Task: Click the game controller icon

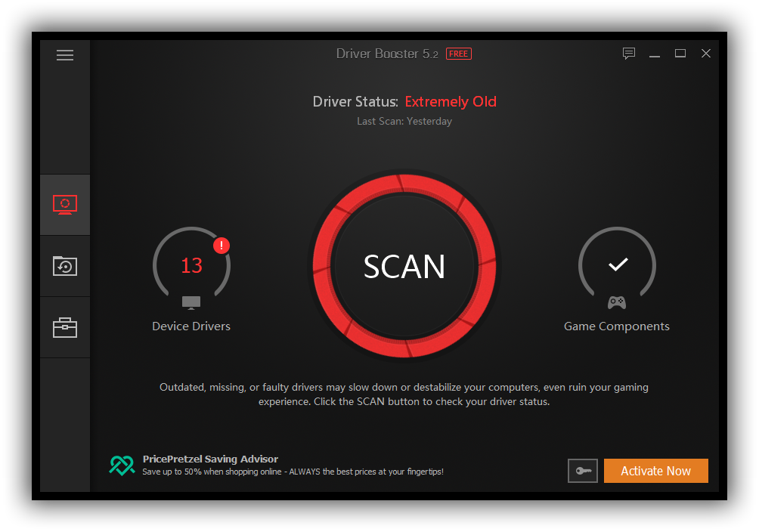Action: (x=617, y=302)
